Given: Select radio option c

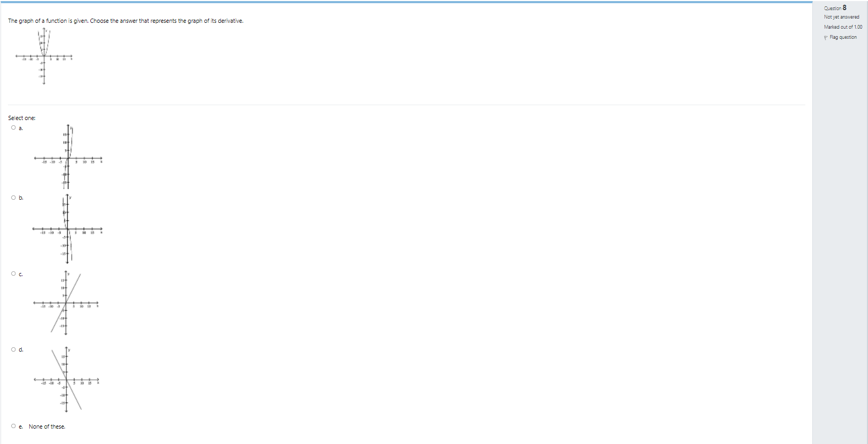Looking at the screenshot, I should click(x=13, y=274).
